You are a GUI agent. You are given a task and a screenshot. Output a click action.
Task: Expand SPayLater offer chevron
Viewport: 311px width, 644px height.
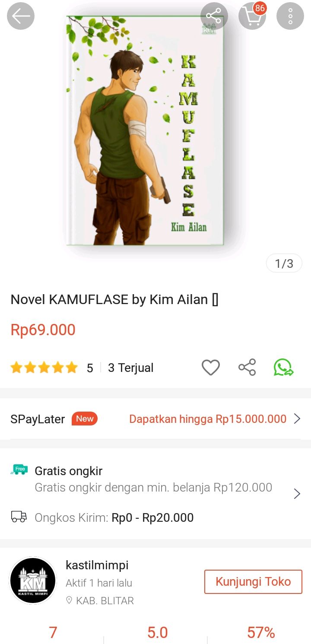[297, 419]
